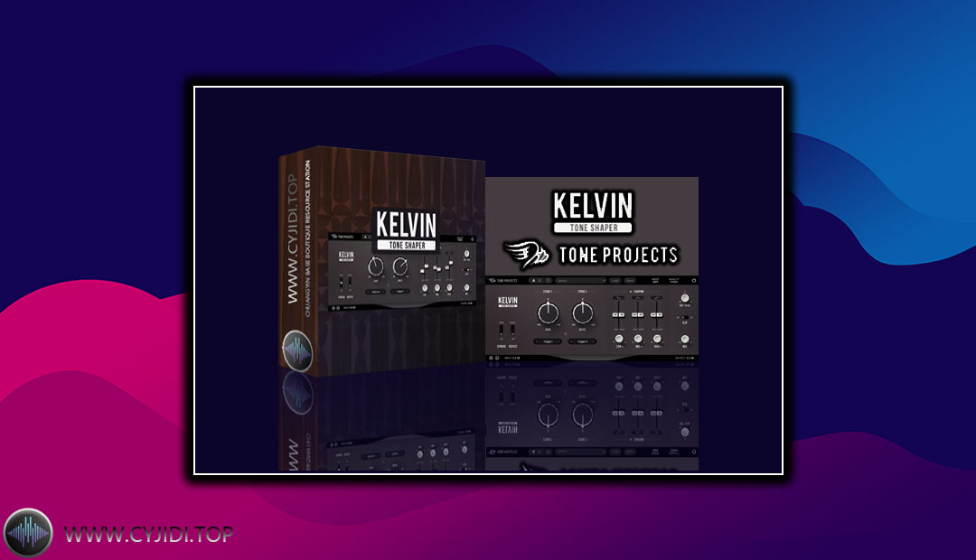Viewport: 976px width, 560px height.
Task: Adjust the High band slider in flat plugin panel
Action: (657, 315)
